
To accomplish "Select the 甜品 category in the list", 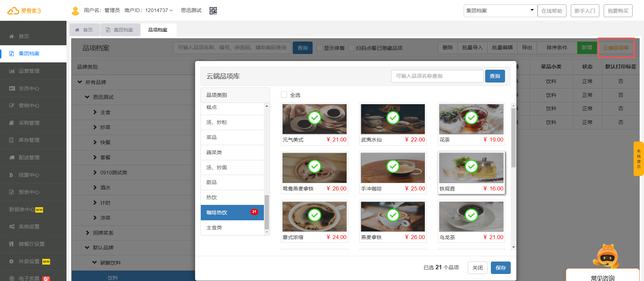I will 212,182.
